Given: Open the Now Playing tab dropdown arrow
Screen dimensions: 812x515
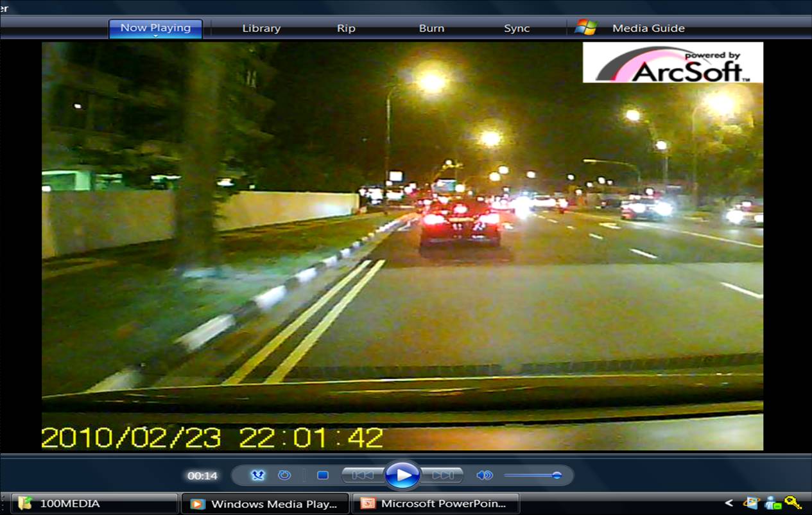Looking at the screenshot, I should point(155,36).
